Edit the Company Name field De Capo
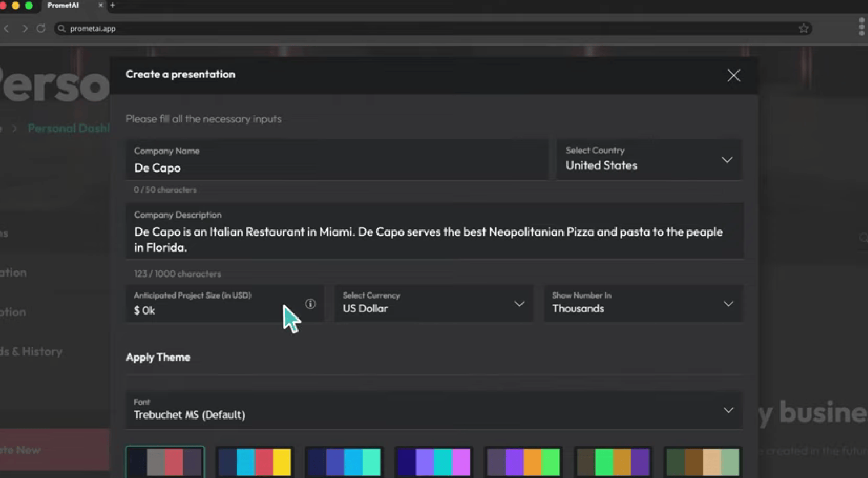868x478 pixels. (x=337, y=160)
